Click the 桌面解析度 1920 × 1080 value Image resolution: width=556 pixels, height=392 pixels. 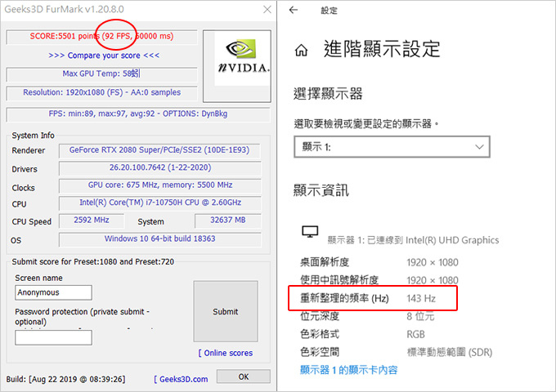433,262
